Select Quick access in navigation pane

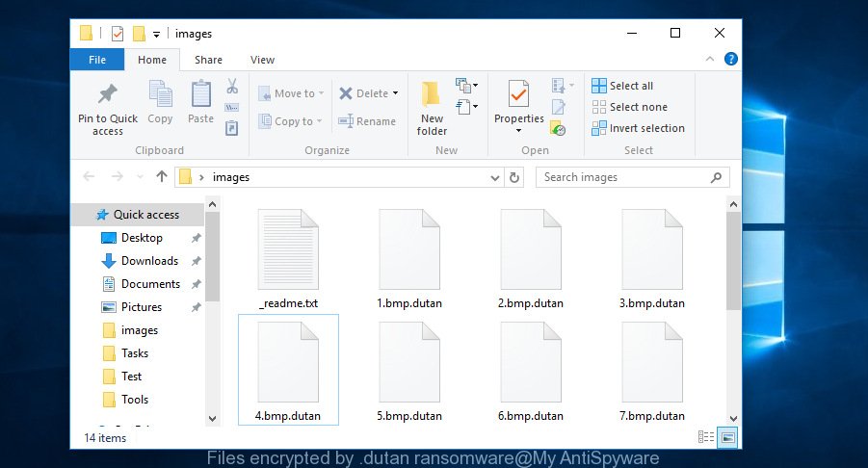click(x=138, y=215)
